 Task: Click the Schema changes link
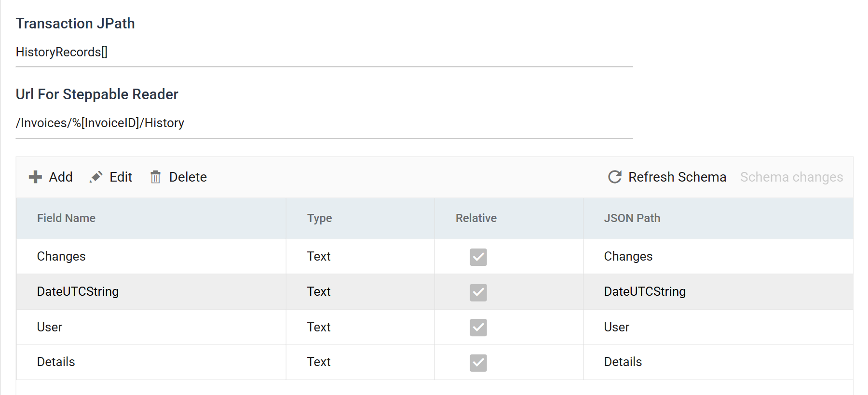coord(792,177)
